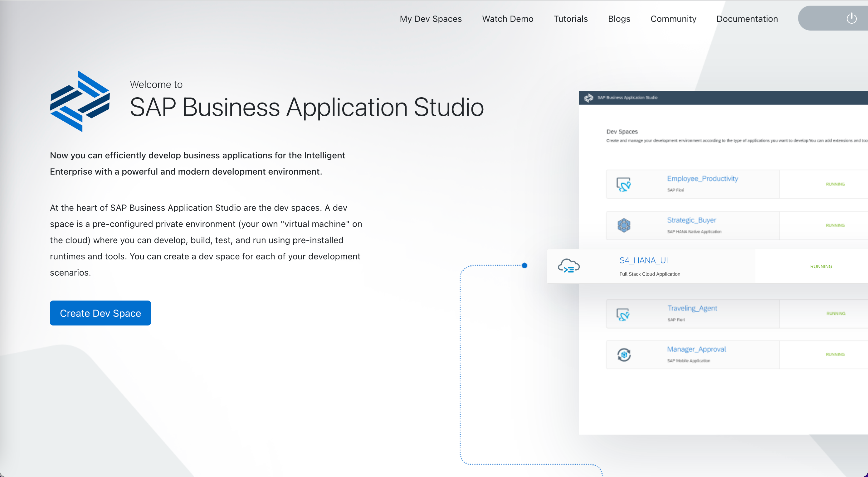This screenshot has height=477, width=868.
Task: Click RUNNING status of S4_HANA_UI
Action: [821, 266]
